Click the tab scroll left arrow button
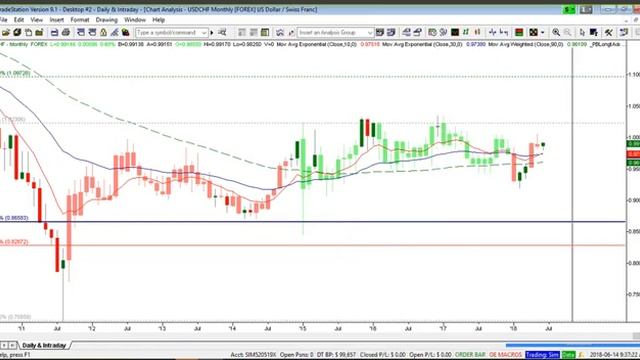640x360 pixels. [4, 345]
